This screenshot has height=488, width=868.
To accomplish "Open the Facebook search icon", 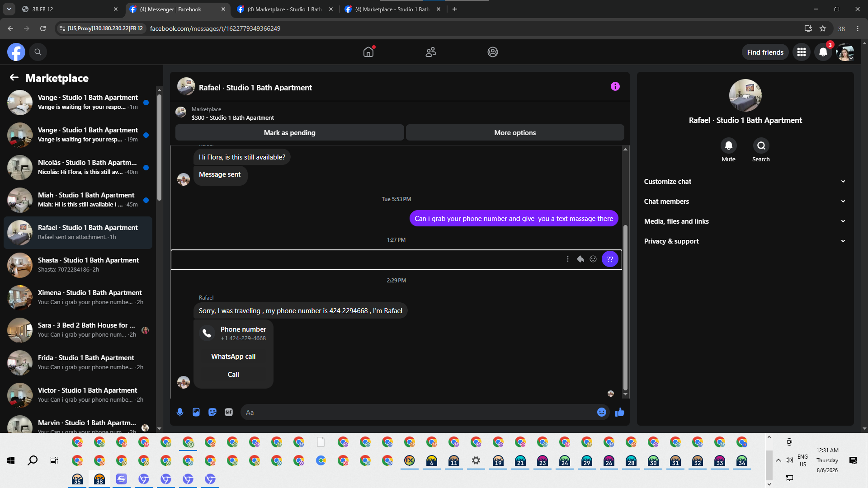I will pyautogui.click(x=38, y=52).
